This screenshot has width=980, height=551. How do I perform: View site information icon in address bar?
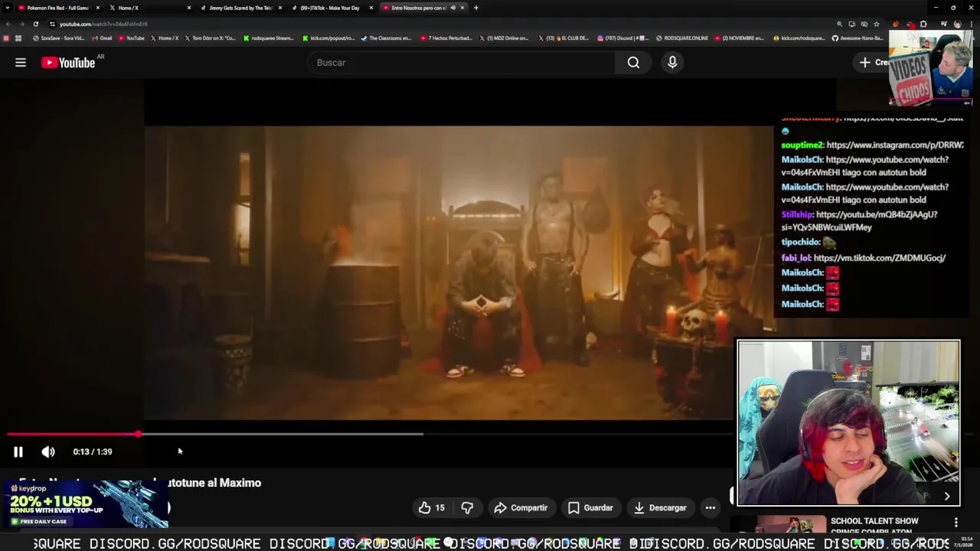click(x=52, y=24)
